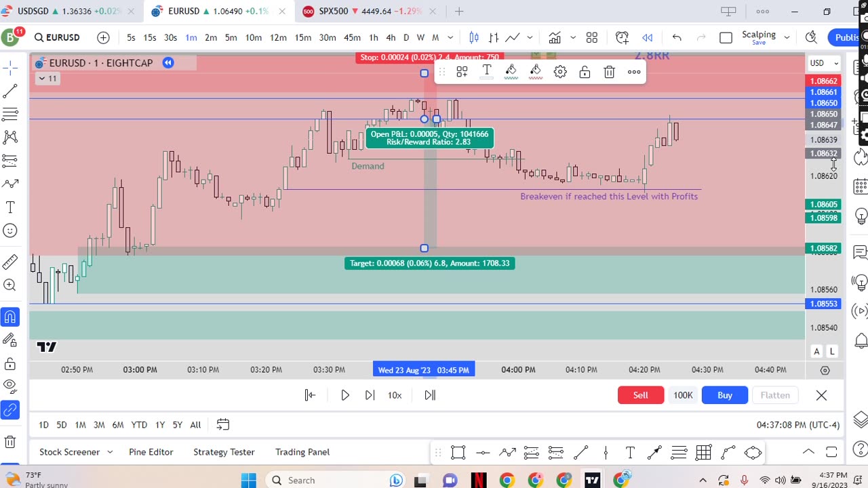The width and height of the screenshot is (868, 488).
Task: Open the Strategy Tester tab
Action: pos(224,452)
